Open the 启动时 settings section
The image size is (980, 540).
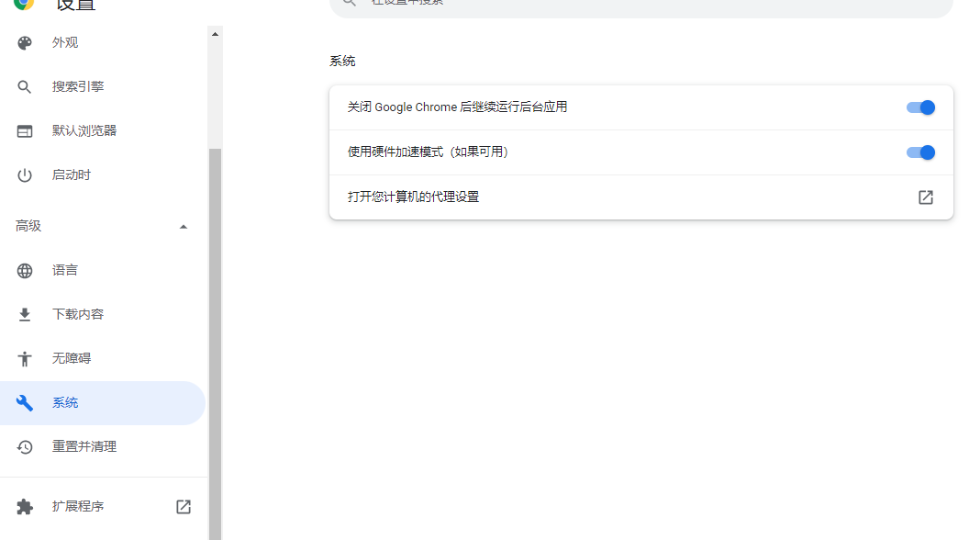pos(103,175)
